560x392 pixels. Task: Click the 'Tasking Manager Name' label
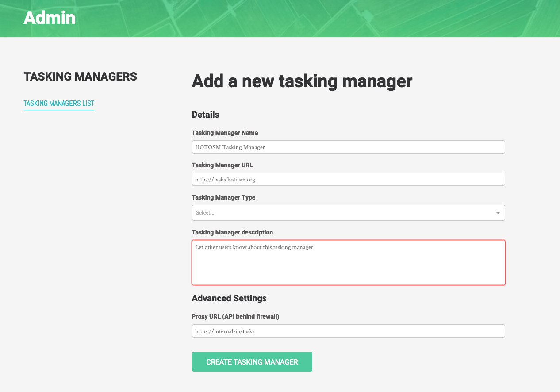[x=225, y=133]
